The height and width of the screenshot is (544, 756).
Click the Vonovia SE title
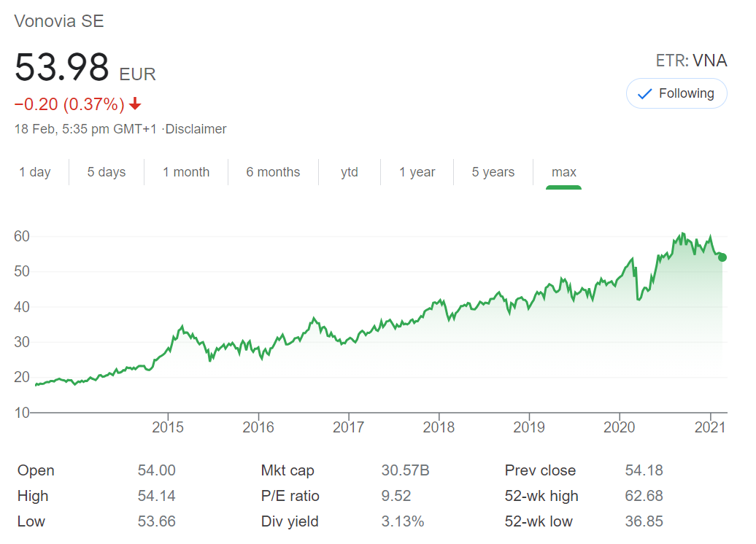[x=59, y=21]
